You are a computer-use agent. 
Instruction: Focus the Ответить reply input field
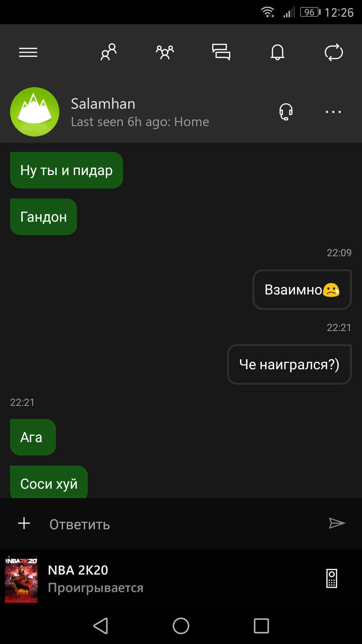(181, 524)
